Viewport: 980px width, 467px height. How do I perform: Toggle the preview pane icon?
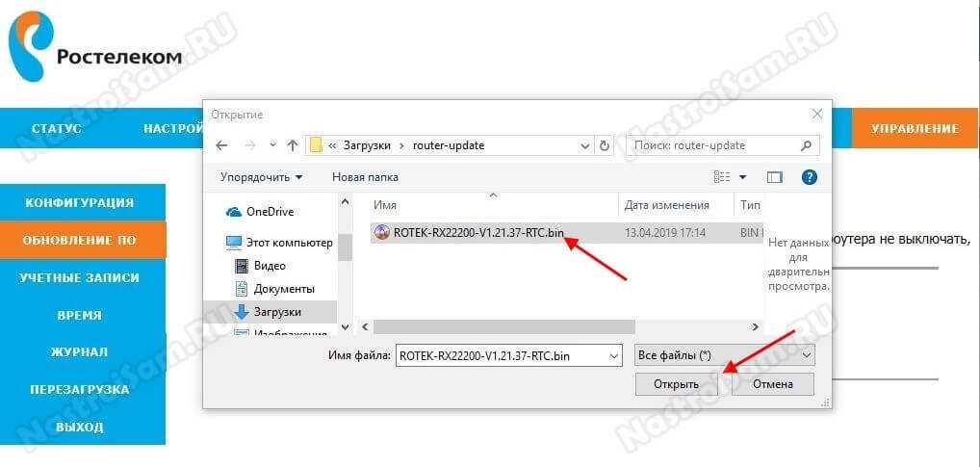coord(774,177)
